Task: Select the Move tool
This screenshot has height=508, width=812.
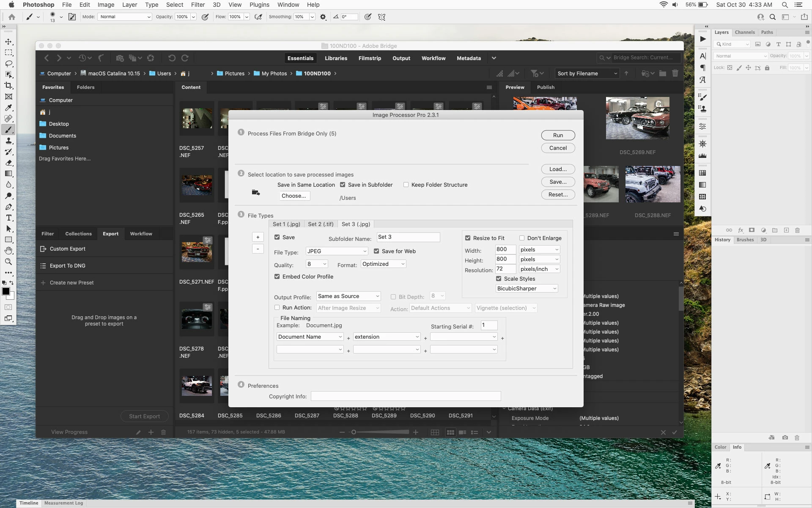Action: coord(8,41)
